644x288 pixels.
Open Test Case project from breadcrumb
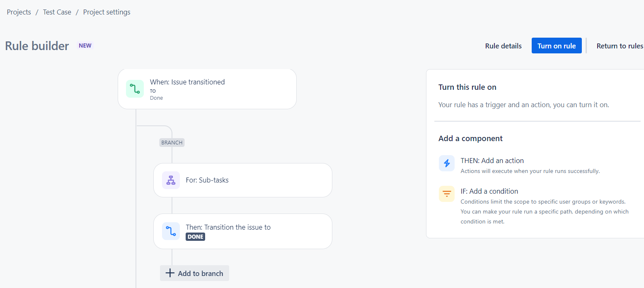(x=57, y=12)
